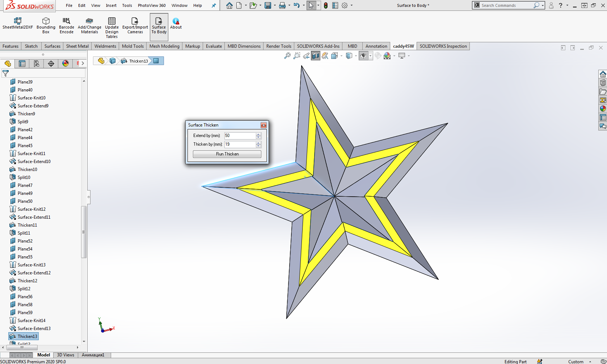
Task: Toggle the Section View tool
Action: pos(316,56)
